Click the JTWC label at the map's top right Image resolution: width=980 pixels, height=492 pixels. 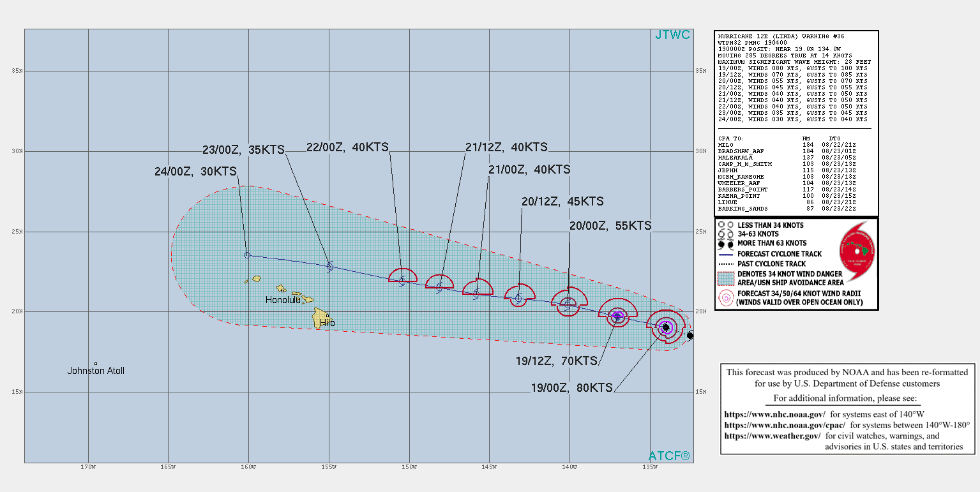pos(673,35)
